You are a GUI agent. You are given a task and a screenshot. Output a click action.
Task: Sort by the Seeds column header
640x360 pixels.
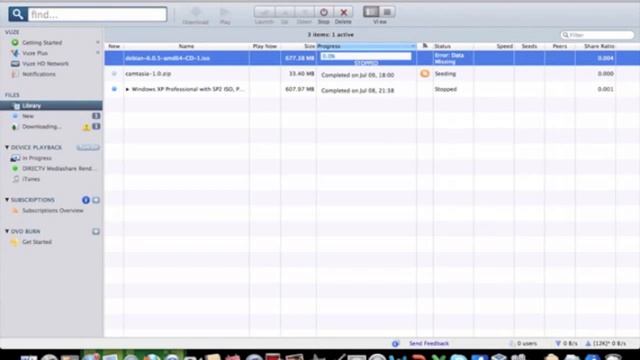click(x=529, y=47)
